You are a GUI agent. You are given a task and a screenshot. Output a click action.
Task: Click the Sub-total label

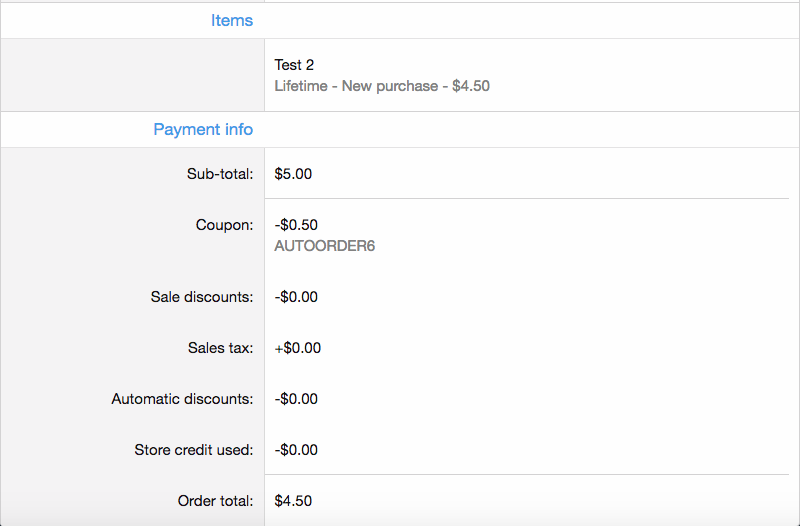point(220,173)
